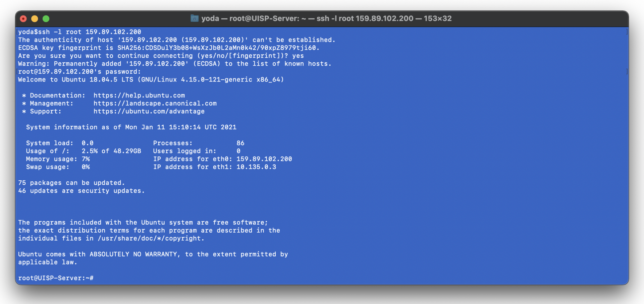Click the 'Memory usage: 7%' value
The height and width of the screenshot is (304, 644).
pyautogui.click(x=86, y=159)
